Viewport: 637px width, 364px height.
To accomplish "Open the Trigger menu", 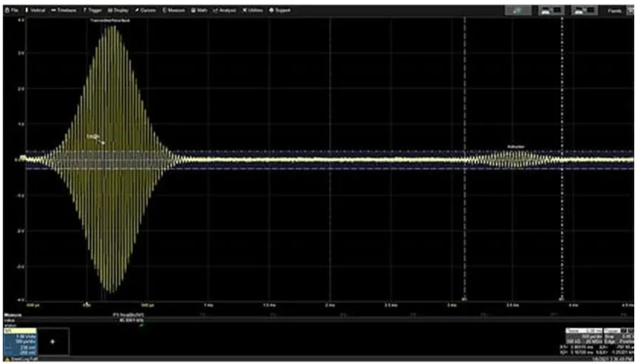I will click(x=92, y=10).
